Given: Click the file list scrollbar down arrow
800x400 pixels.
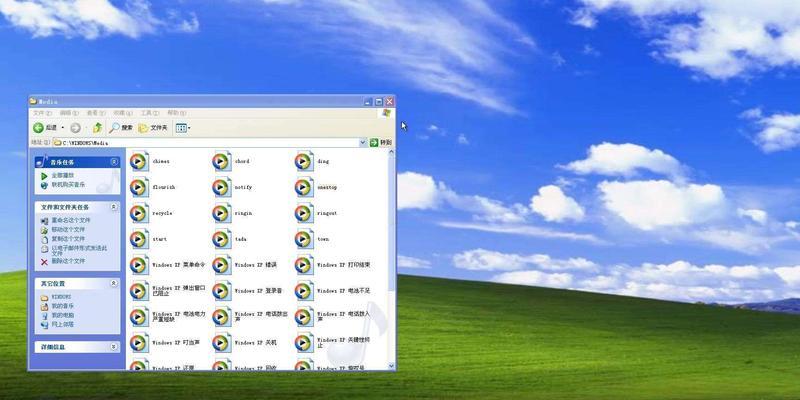Looking at the screenshot, I should tap(391, 366).
